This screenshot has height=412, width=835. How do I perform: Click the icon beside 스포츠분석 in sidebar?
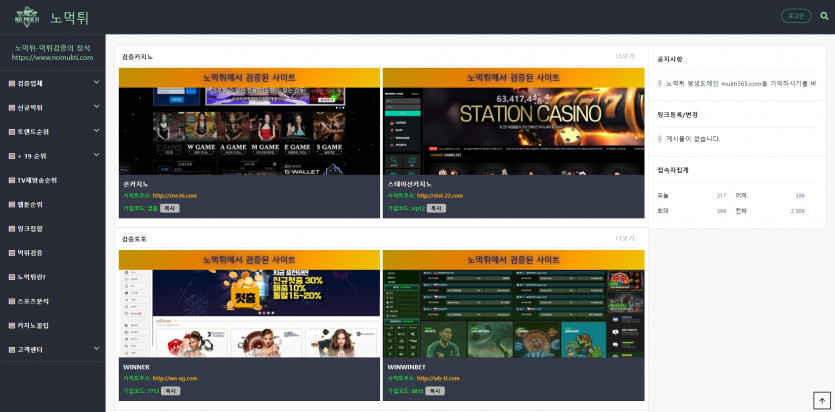[11, 301]
